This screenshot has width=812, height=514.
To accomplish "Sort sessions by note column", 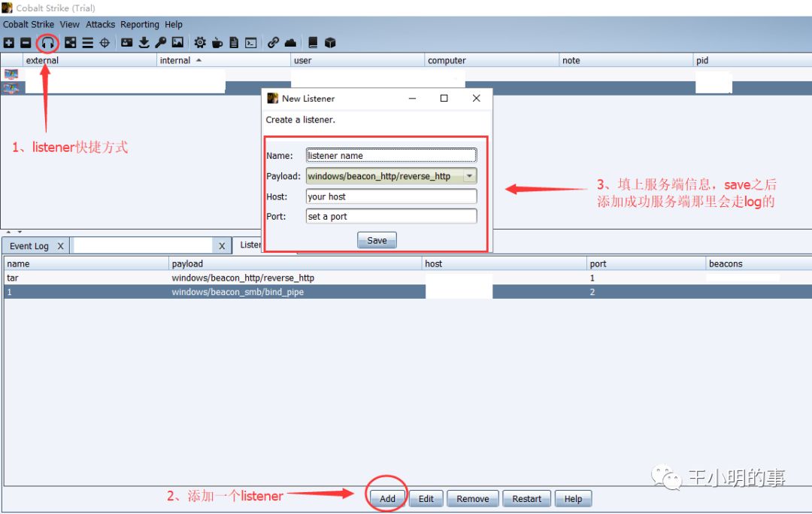I will click(x=626, y=60).
